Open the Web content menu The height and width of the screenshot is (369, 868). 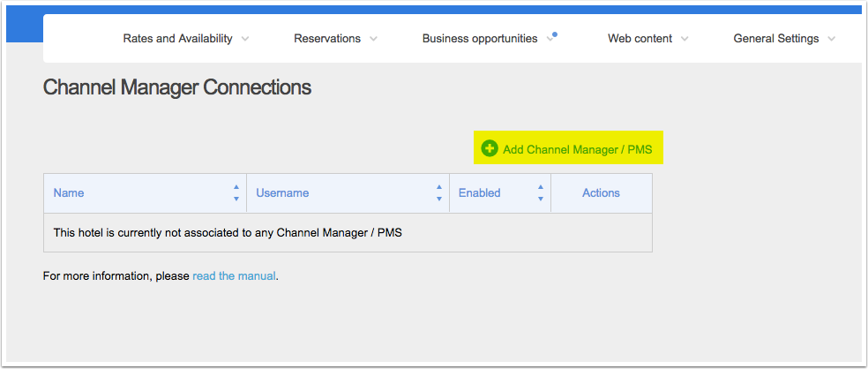click(640, 39)
